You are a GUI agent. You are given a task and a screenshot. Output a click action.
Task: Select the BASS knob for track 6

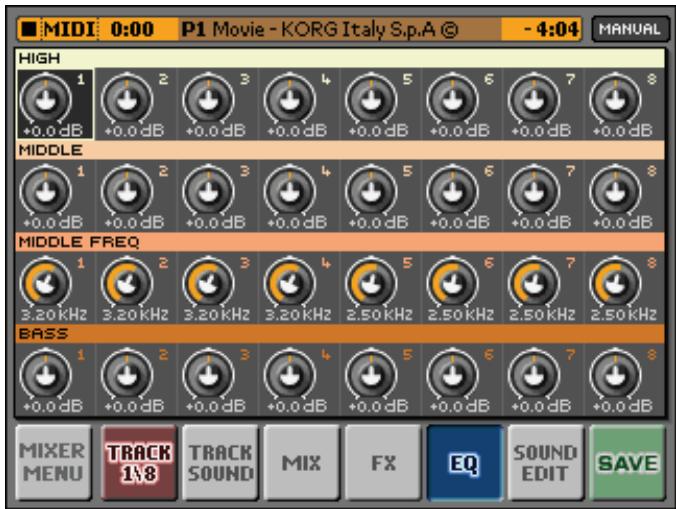[453, 375]
